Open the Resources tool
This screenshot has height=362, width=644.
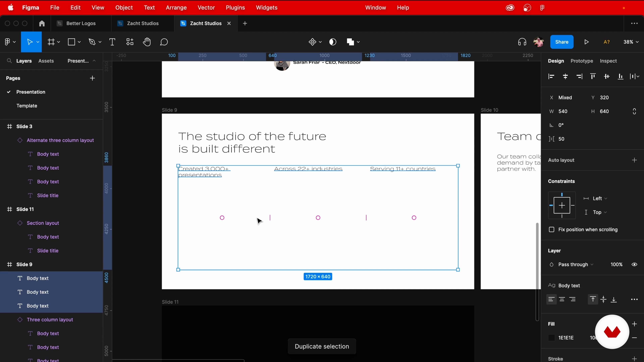pyautogui.click(x=130, y=42)
